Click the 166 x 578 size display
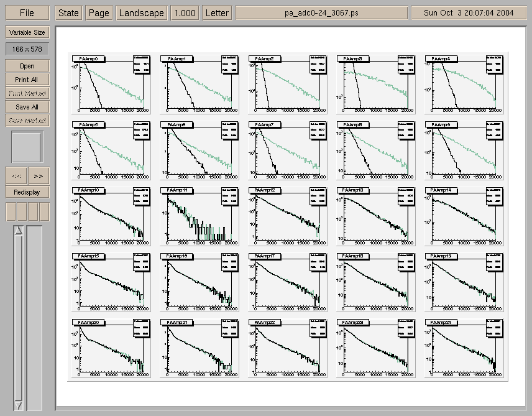The width and height of the screenshot is (532, 416). pos(27,49)
